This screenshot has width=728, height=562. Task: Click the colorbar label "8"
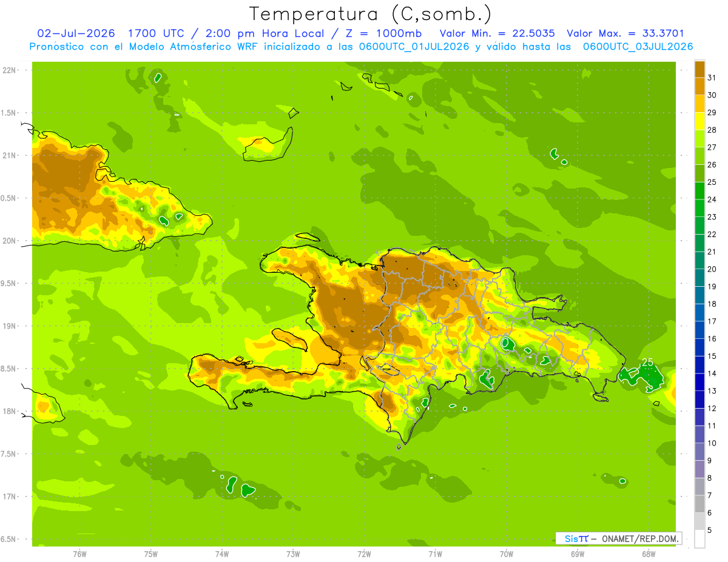tap(710, 478)
